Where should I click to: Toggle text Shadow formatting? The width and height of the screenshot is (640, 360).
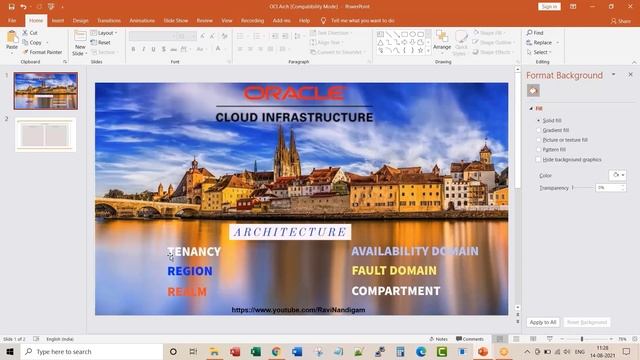164,49
